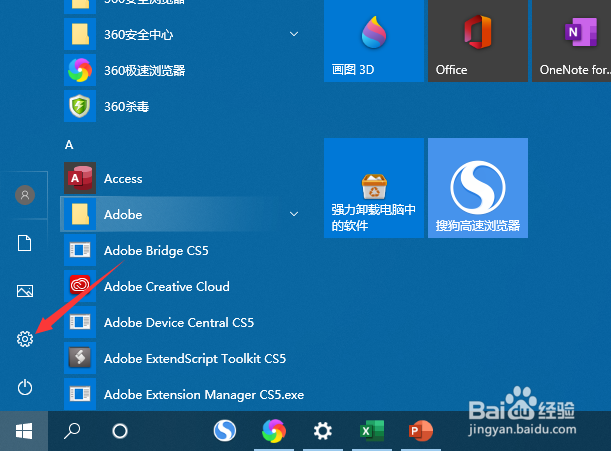Image resolution: width=611 pixels, height=451 pixels.
Task: Click the letter A section header
Action: (69, 145)
